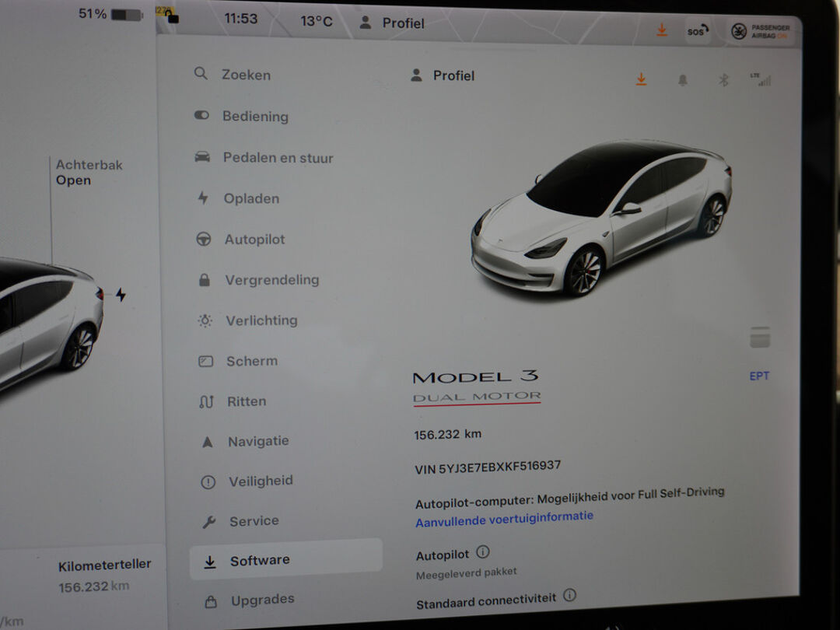Click the lightning bolt icon beside Opladen
The image size is (840, 630).
(x=203, y=198)
